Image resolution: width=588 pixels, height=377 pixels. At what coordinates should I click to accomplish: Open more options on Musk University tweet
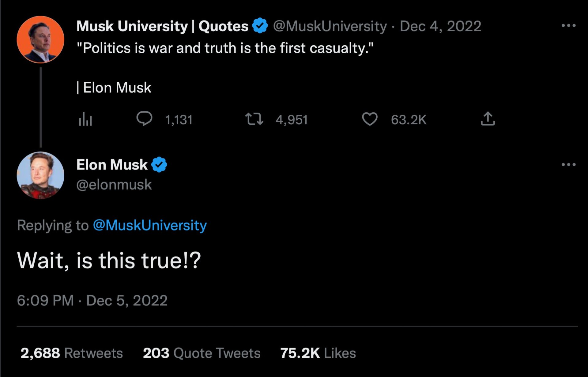click(568, 26)
